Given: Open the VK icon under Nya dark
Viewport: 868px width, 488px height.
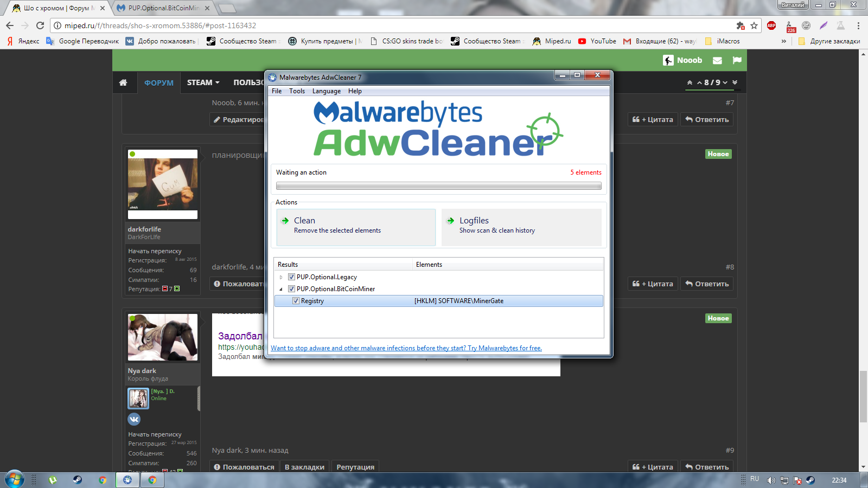Looking at the screenshot, I should [134, 419].
